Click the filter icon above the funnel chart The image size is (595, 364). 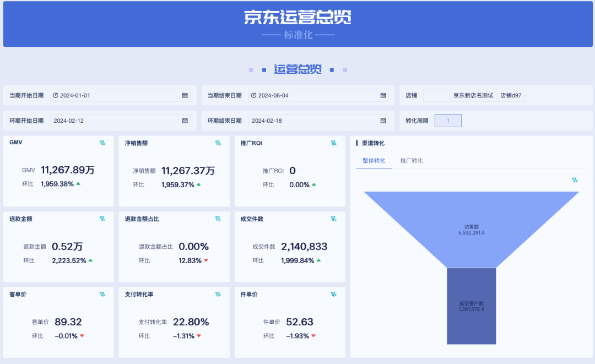pos(575,180)
